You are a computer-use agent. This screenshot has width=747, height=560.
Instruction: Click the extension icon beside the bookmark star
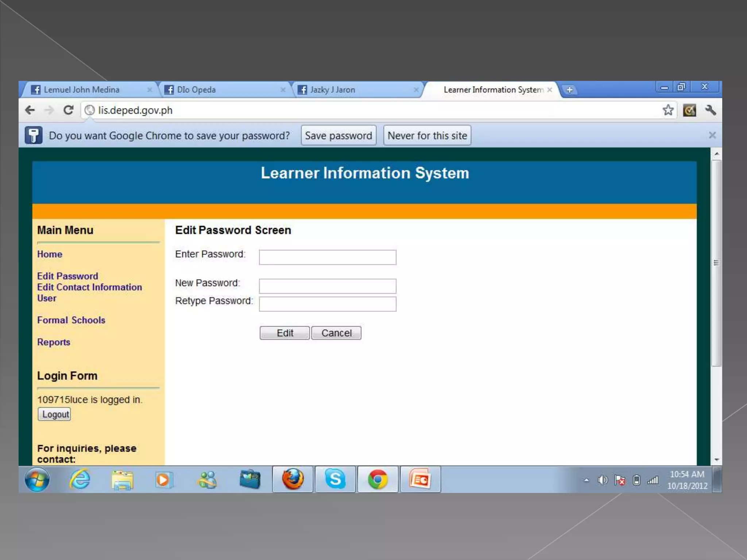click(x=689, y=110)
